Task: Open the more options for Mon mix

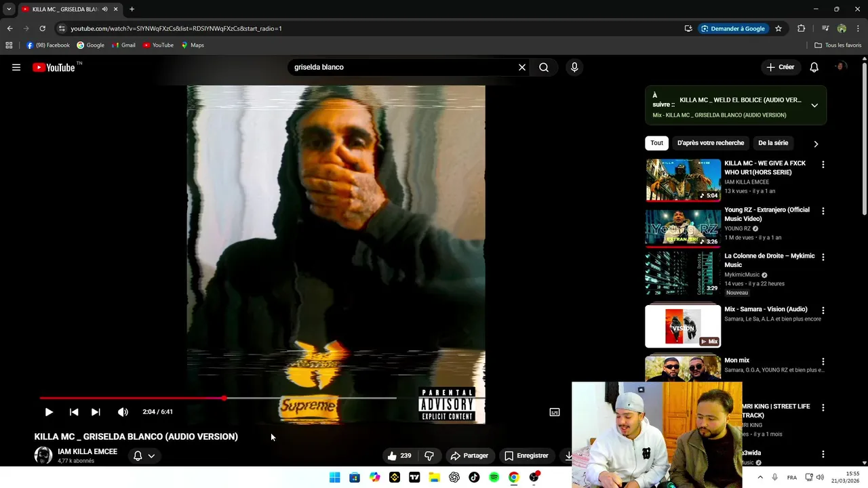Action: point(823,362)
